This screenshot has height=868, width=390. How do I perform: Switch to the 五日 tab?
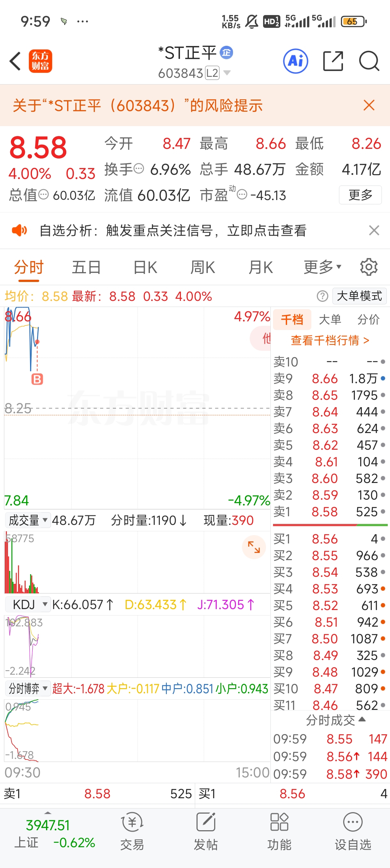coord(87,267)
